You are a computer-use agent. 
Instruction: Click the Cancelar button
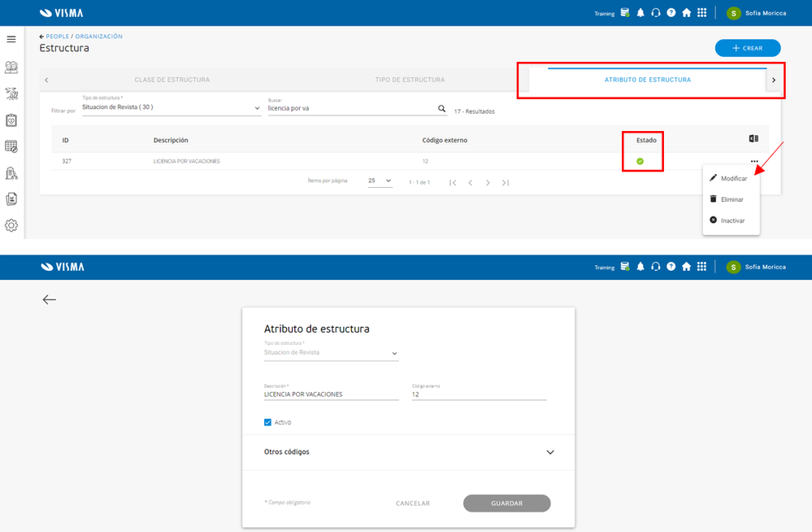pos(413,504)
